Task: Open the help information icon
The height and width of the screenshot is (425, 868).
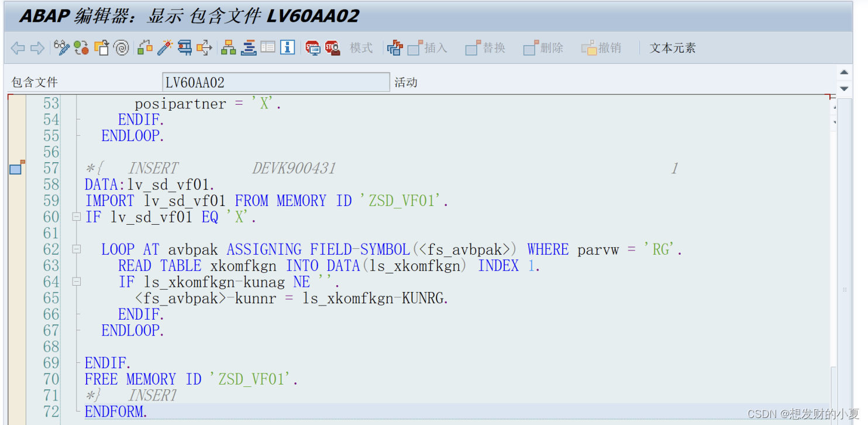Action: pyautogui.click(x=288, y=48)
